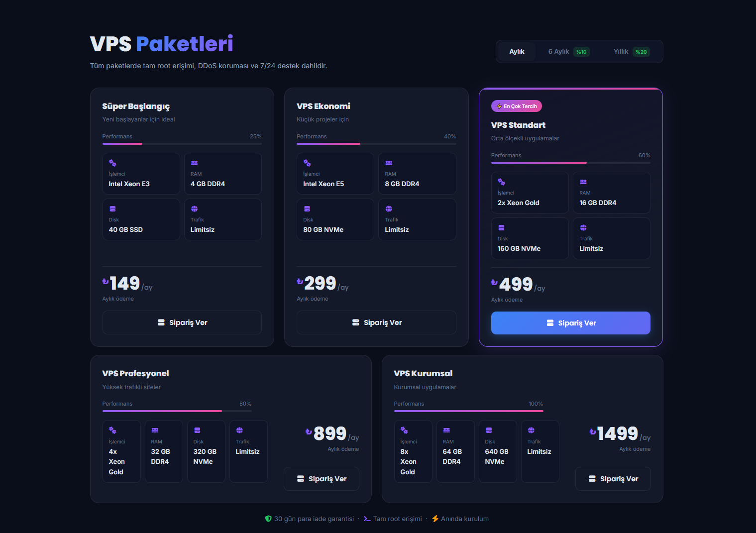Order the Süper Başlangıç package
The width and height of the screenshot is (756, 533).
[182, 322]
